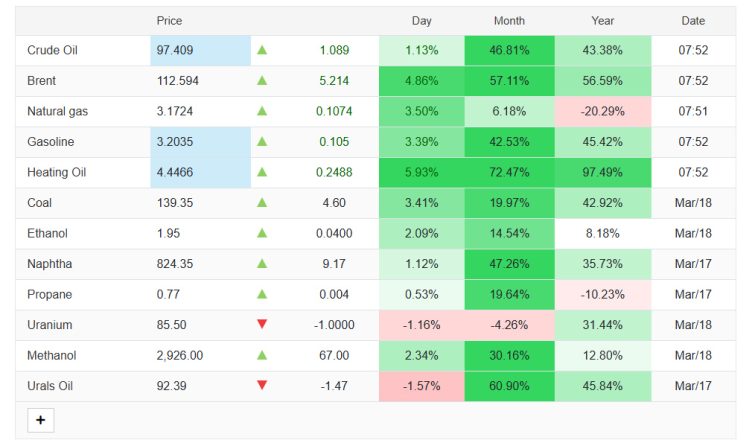752x440 pixels.
Task: Click the green up arrow for Natural gas
Action: pyautogui.click(x=262, y=111)
